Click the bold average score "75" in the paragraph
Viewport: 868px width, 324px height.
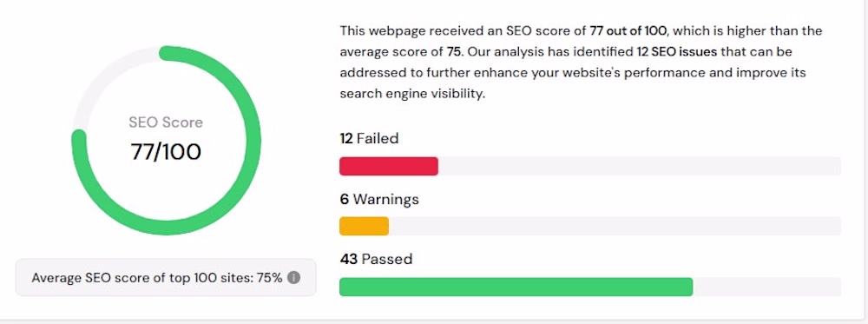pyautogui.click(x=454, y=52)
